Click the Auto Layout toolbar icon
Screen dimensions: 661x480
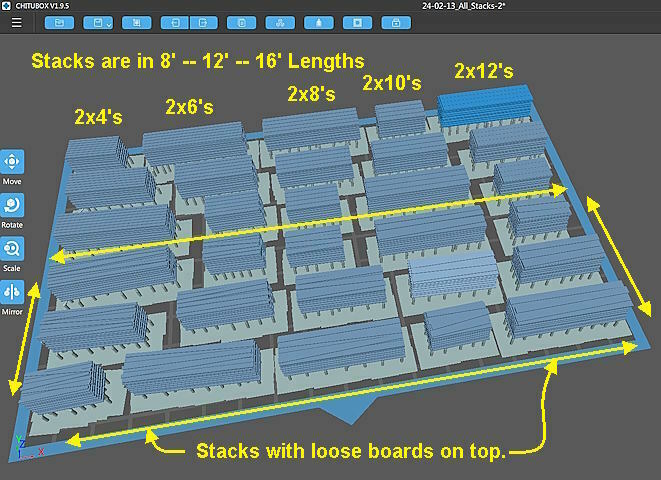[280, 23]
